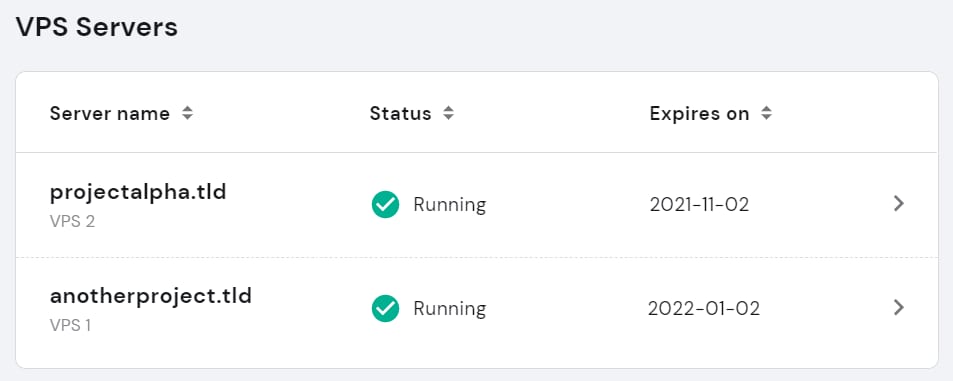
Task: Click Running status of projectalpha.tld
Action: pos(450,205)
